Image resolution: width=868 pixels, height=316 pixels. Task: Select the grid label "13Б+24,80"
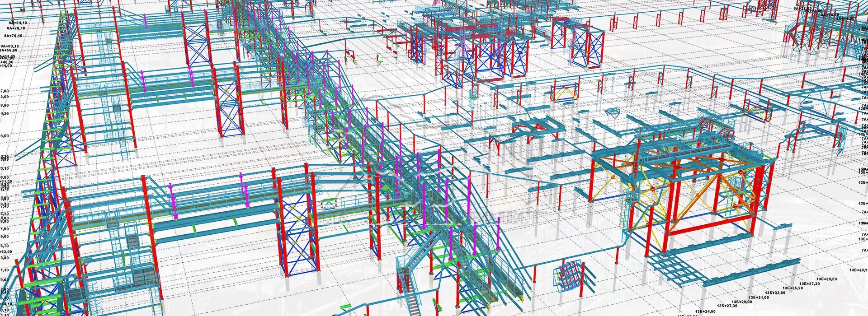[705, 311]
